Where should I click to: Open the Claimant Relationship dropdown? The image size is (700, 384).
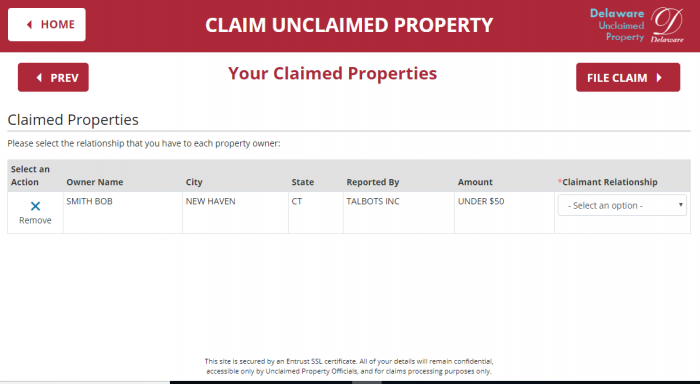[x=622, y=205]
